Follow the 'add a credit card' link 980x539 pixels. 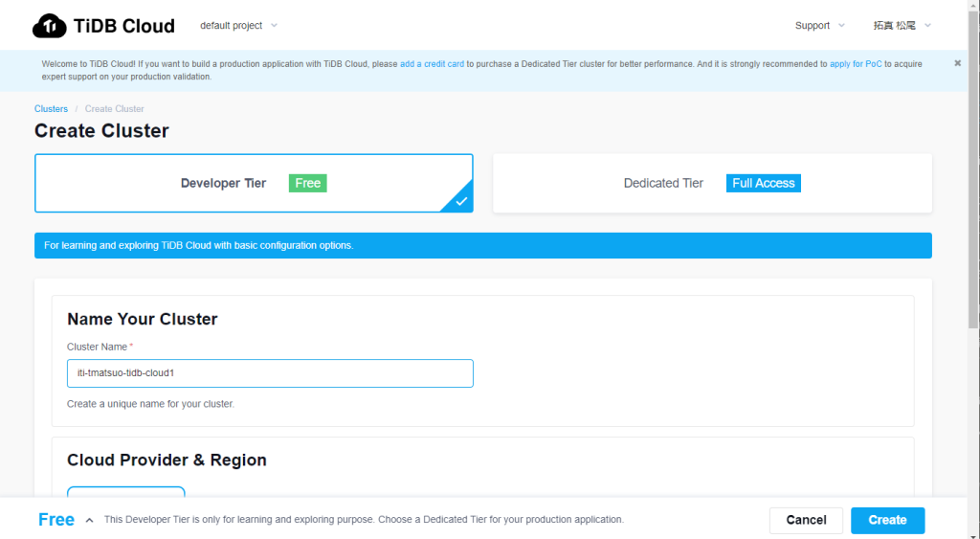point(432,64)
